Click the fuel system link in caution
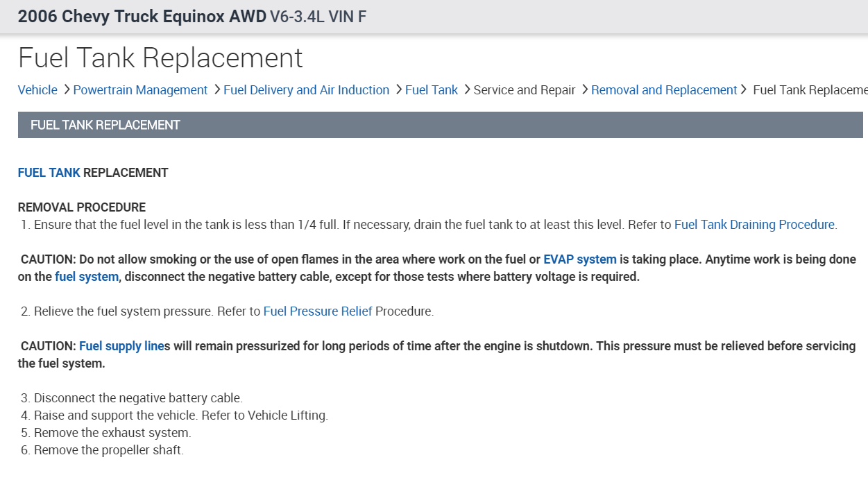The image size is (868, 480). click(87, 277)
